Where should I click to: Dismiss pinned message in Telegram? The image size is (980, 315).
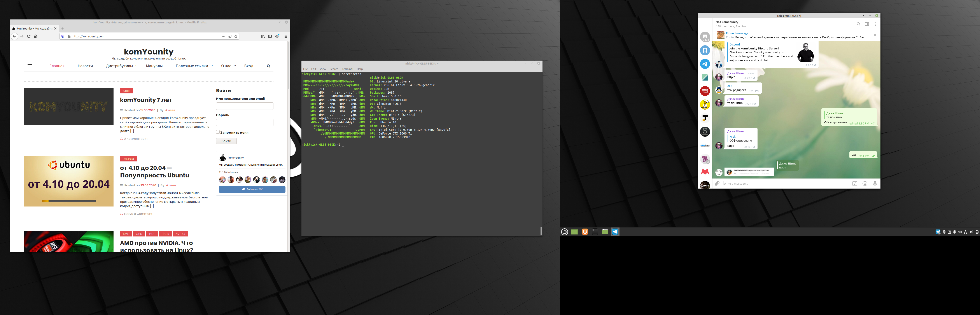pos(875,35)
